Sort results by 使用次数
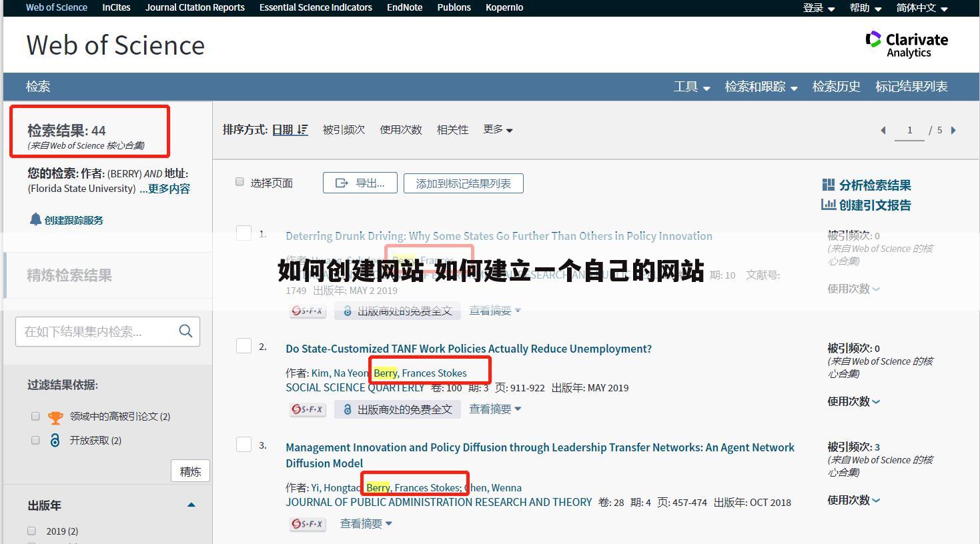This screenshot has height=544, width=980. pos(401,129)
